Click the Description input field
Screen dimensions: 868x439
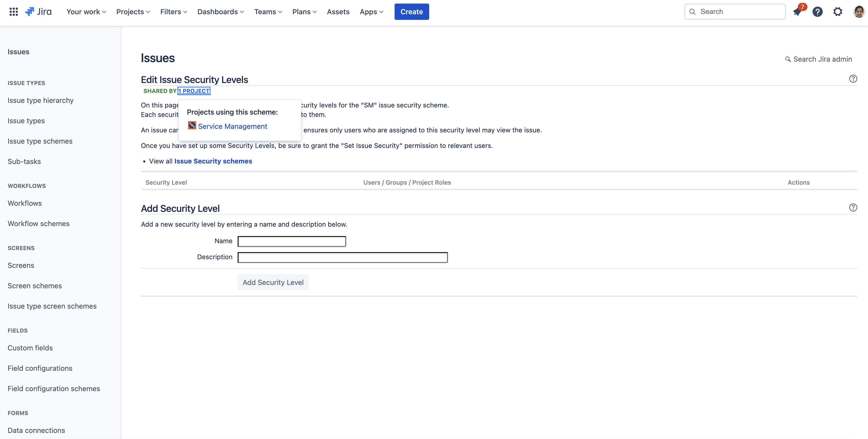[x=342, y=258]
